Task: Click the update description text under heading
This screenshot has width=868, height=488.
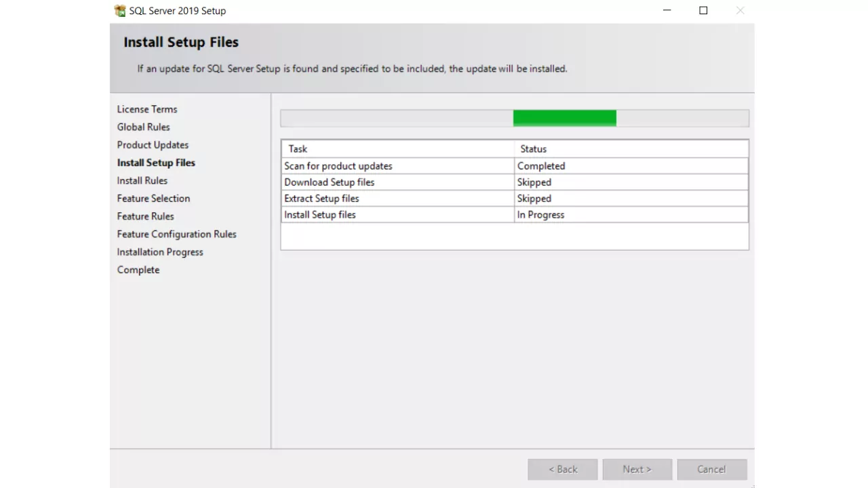Action: [352, 68]
